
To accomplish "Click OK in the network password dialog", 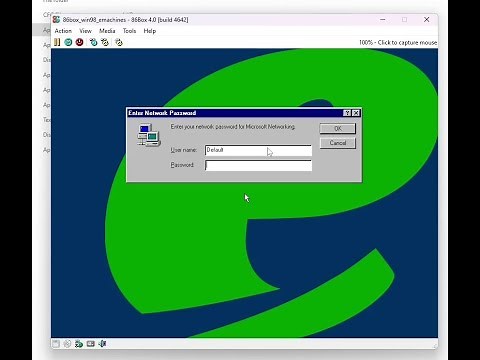I will point(338,128).
